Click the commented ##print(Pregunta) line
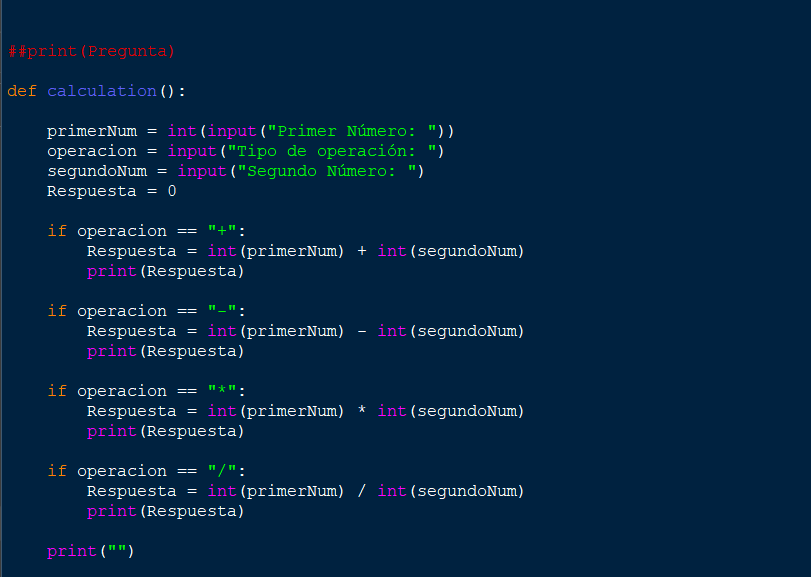This screenshot has width=811, height=577. click(91, 51)
